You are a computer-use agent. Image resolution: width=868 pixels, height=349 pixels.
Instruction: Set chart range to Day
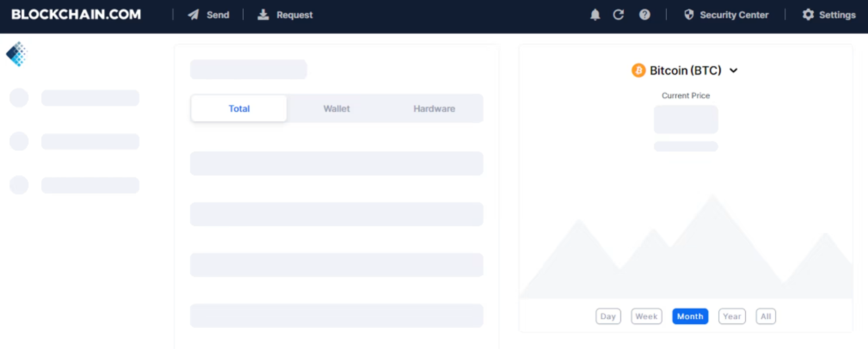tap(608, 316)
